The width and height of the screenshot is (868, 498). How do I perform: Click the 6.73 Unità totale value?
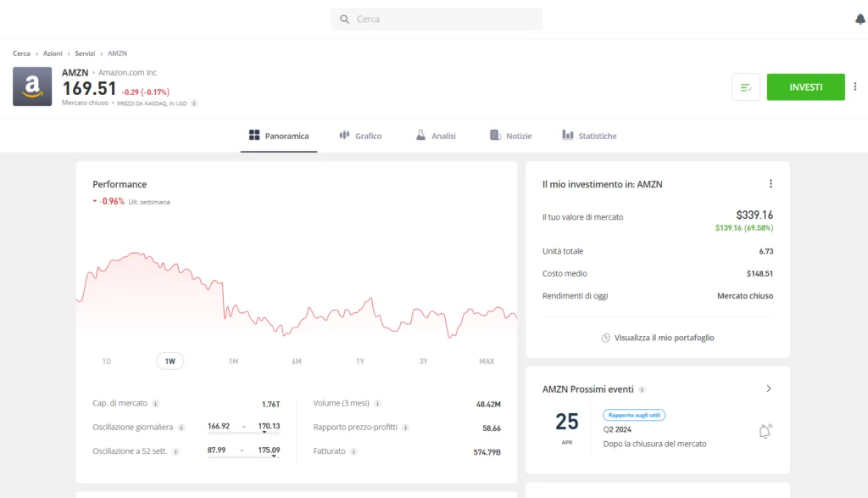tap(766, 251)
